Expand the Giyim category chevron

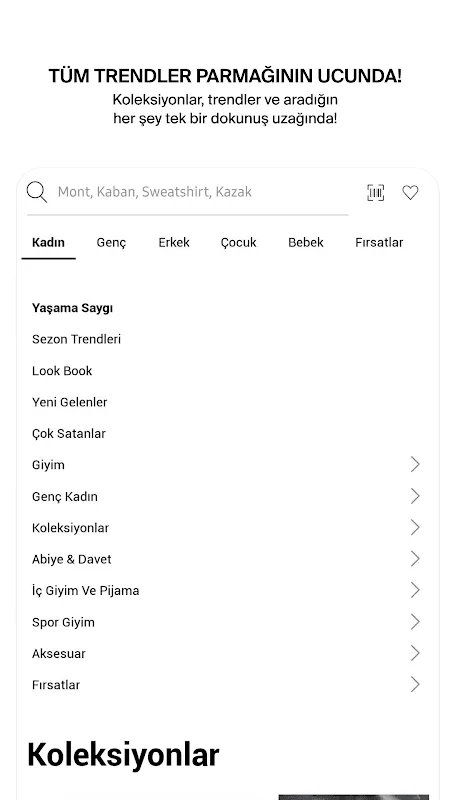pyautogui.click(x=415, y=464)
